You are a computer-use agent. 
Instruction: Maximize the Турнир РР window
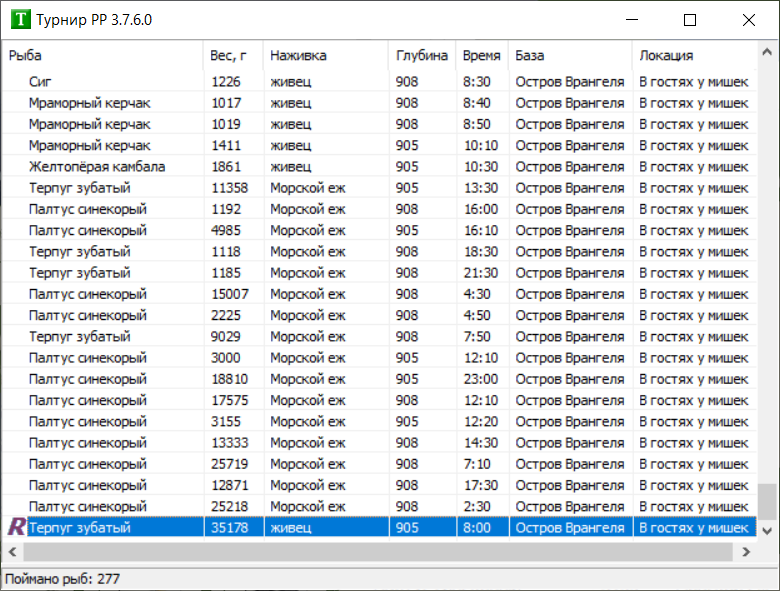690,20
